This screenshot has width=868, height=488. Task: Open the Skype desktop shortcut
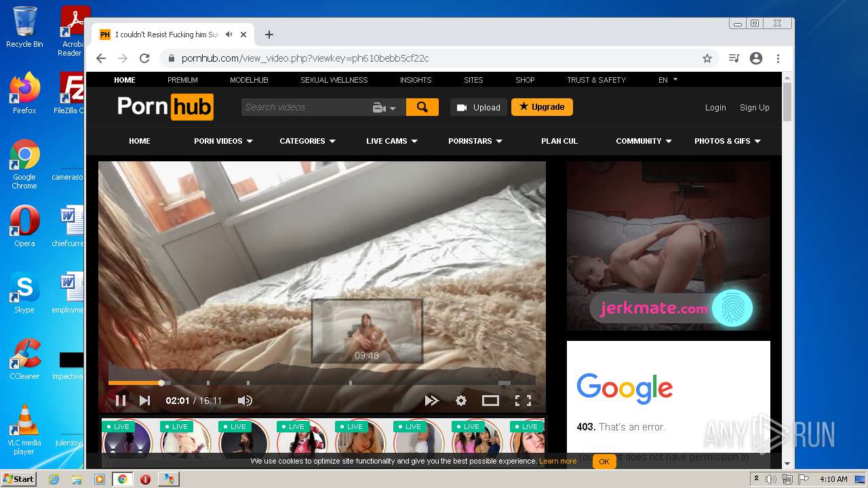24,293
